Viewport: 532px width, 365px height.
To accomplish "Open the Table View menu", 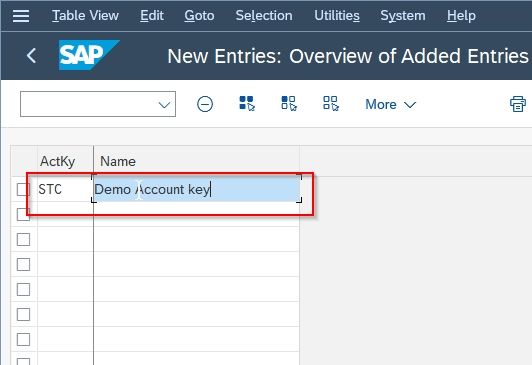I will pos(85,16).
